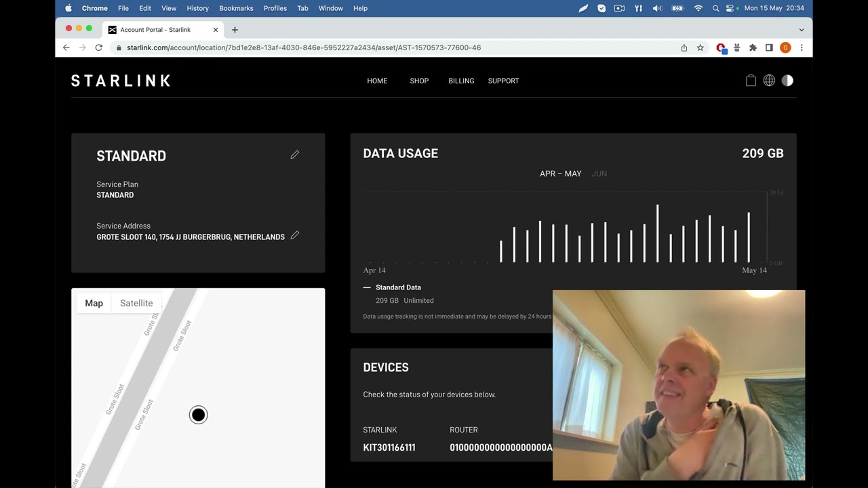Switch map to Map view

pyautogui.click(x=94, y=303)
